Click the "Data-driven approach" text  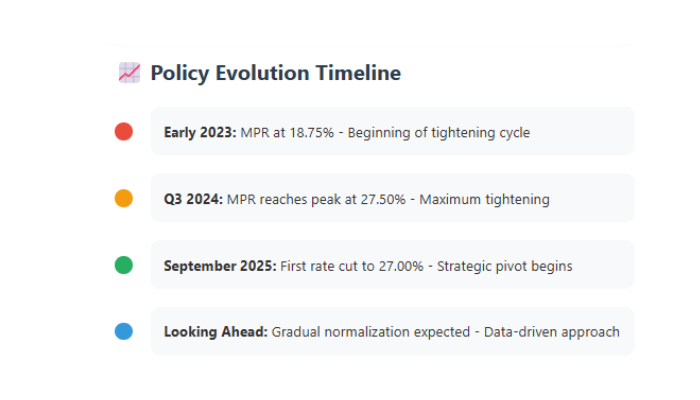point(552,332)
